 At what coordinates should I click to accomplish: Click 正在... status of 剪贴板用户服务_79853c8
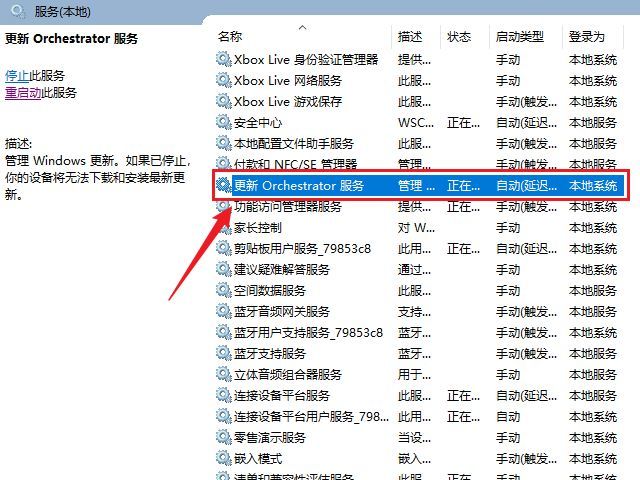pyautogui.click(x=463, y=248)
